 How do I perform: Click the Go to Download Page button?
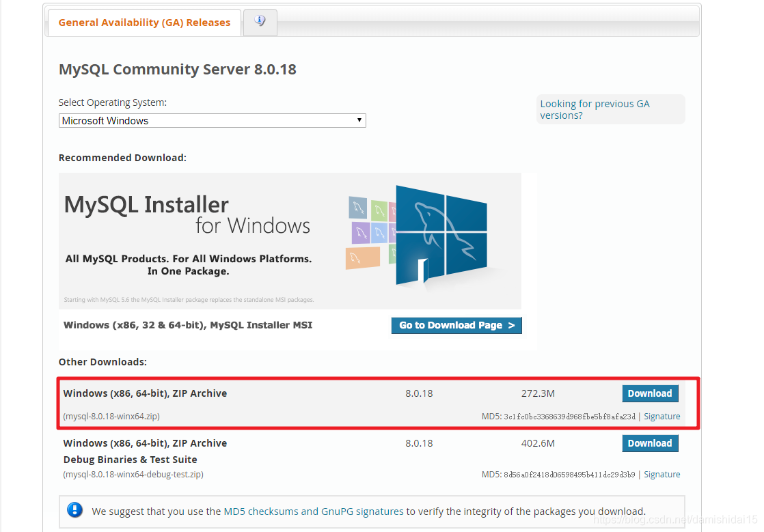coord(456,325)
